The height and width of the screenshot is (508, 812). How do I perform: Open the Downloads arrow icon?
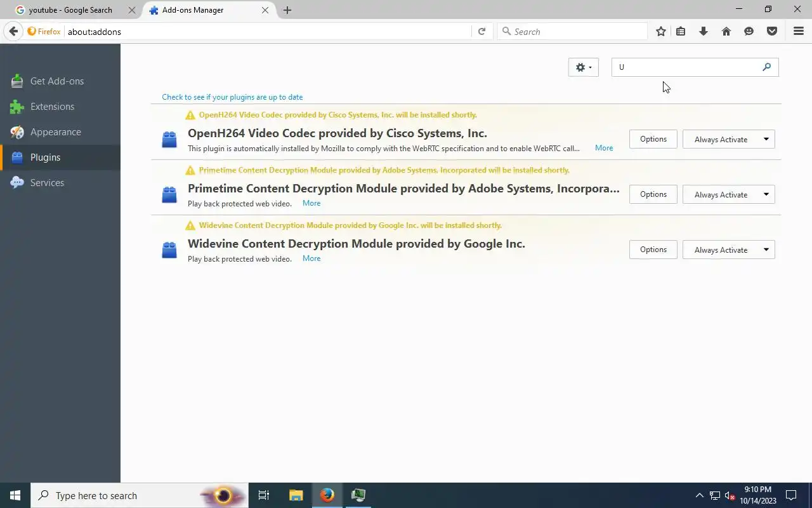coord(703,31)
